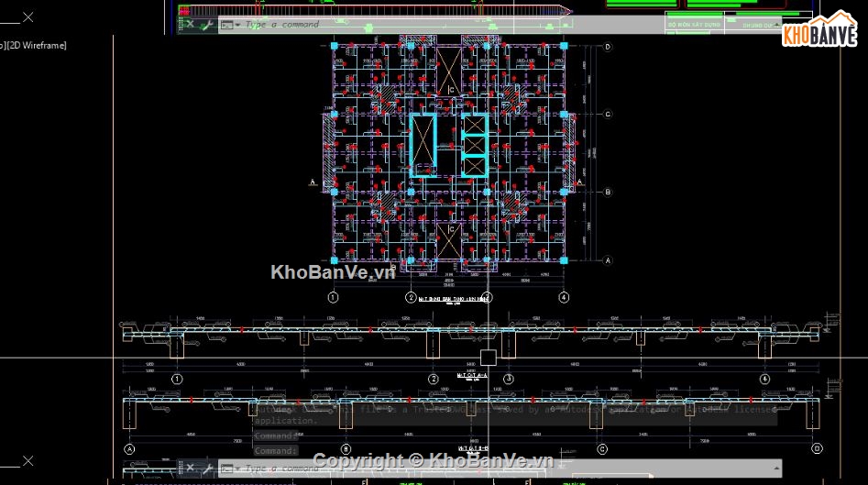Select grid axis bubble A on floor plan
868x485 pixels.
608,260
